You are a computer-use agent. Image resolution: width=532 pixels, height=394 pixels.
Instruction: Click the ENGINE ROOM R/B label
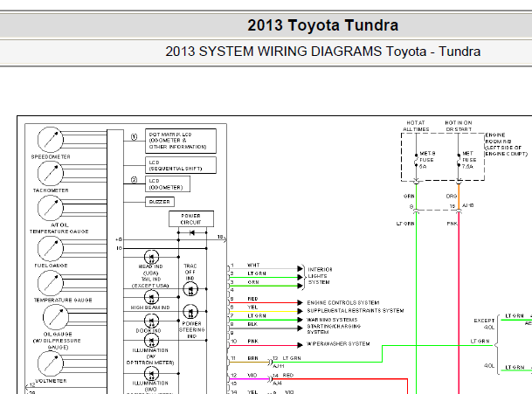[506, 144]
